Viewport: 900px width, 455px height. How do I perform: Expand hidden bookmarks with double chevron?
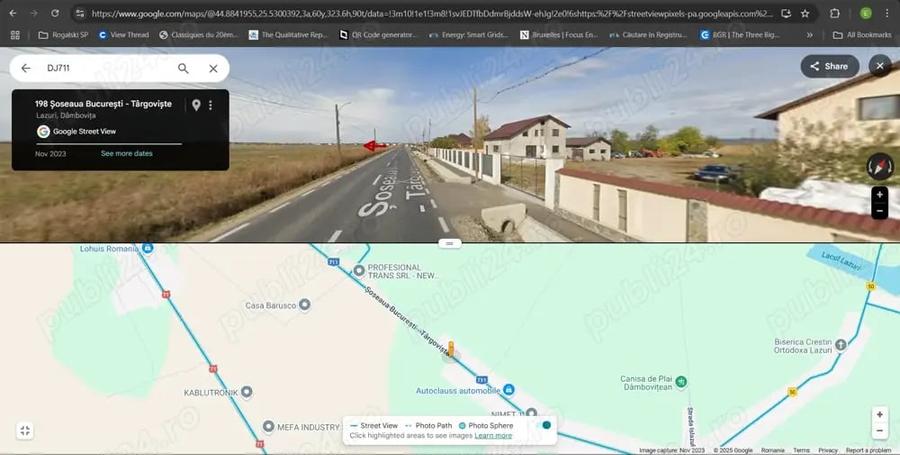click(809, 35)
